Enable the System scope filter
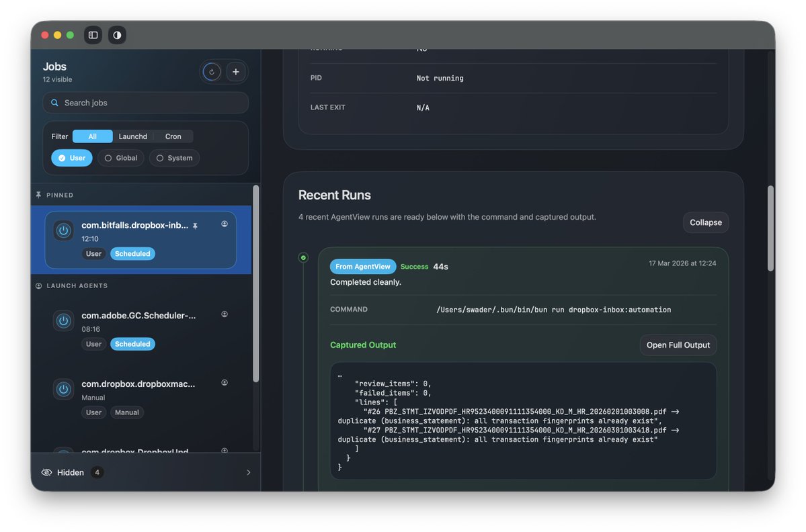The image size is (806, 532). [174, 158]
